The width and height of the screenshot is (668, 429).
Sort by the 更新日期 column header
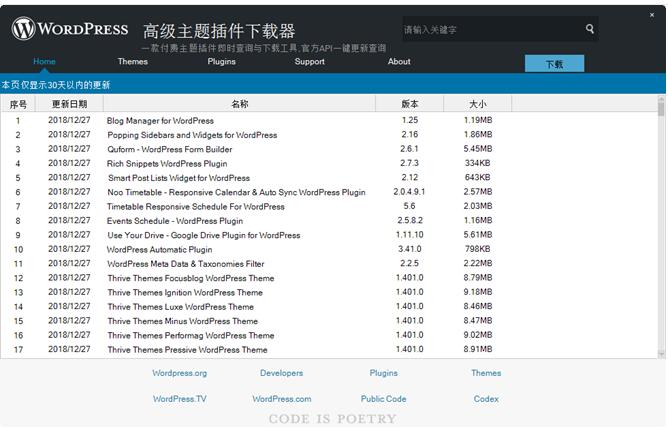click(x=69, y=104)
